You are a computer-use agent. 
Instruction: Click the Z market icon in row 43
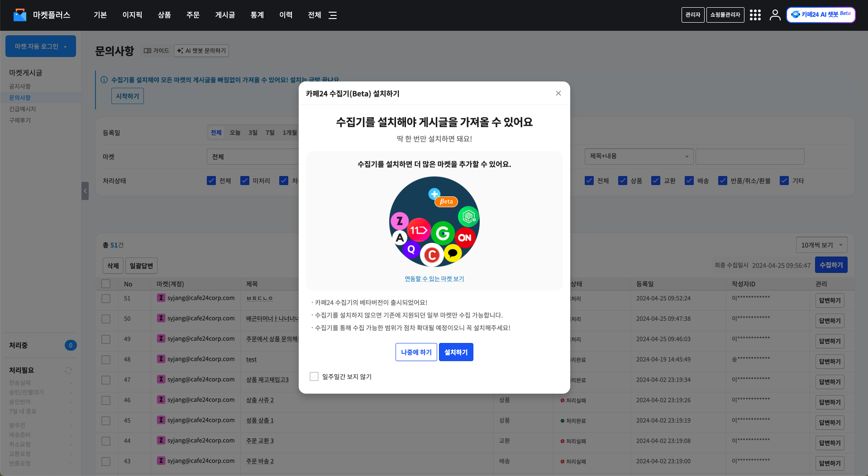pyautogui.click(x=161, y=461)
